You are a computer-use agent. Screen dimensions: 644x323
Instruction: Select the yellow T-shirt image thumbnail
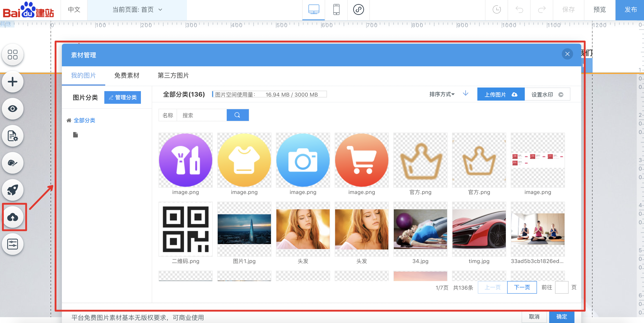244,160
